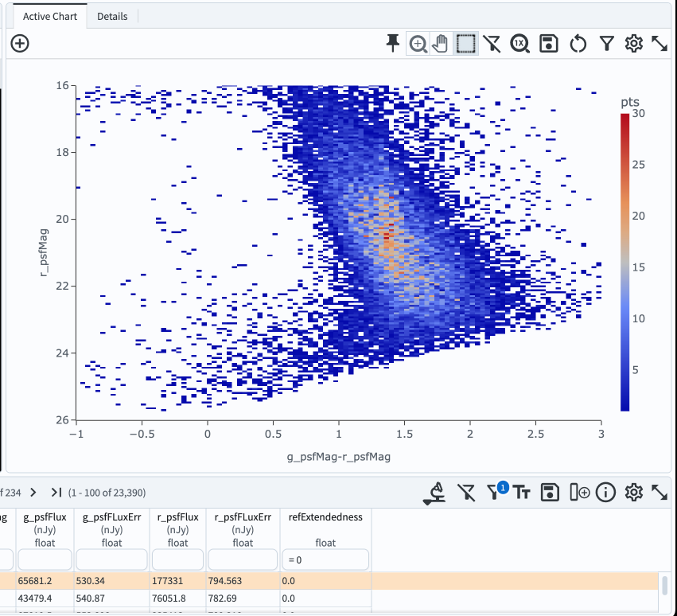Expand the chart to full view
The image size is (677, 616).
[660, 44]
